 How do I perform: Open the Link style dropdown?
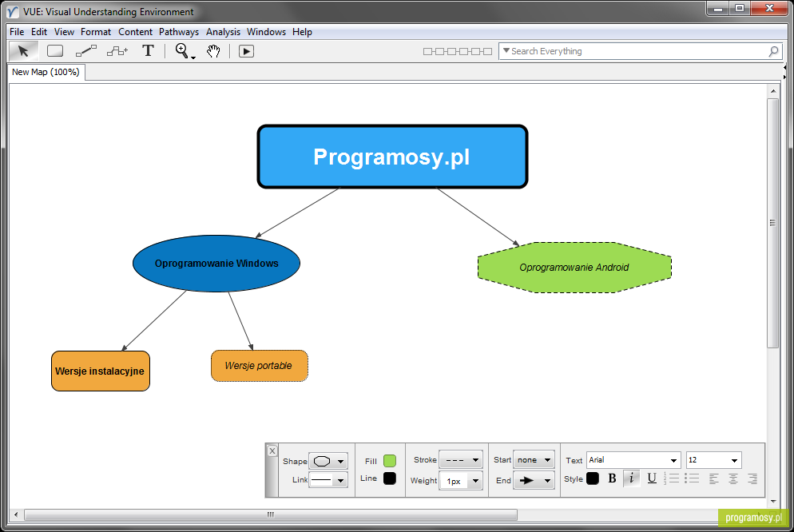click(x=328, y=479)
